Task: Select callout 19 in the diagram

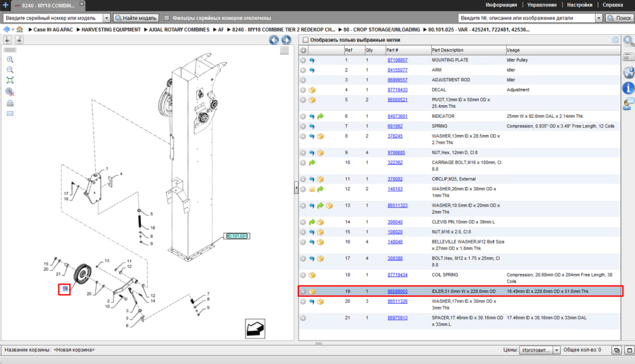Action: pyautogui.click(x=65, y=289)
